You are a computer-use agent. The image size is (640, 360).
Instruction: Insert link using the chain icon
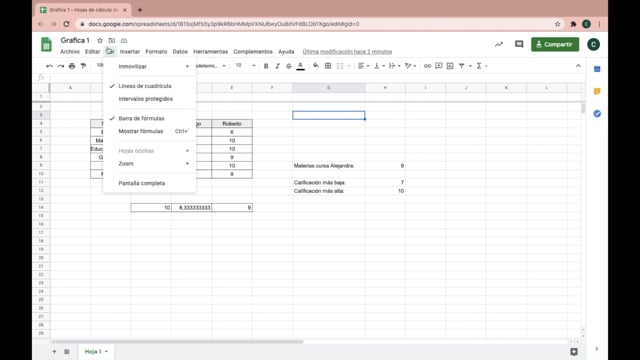pyautogui.click(x=427, y=66)
